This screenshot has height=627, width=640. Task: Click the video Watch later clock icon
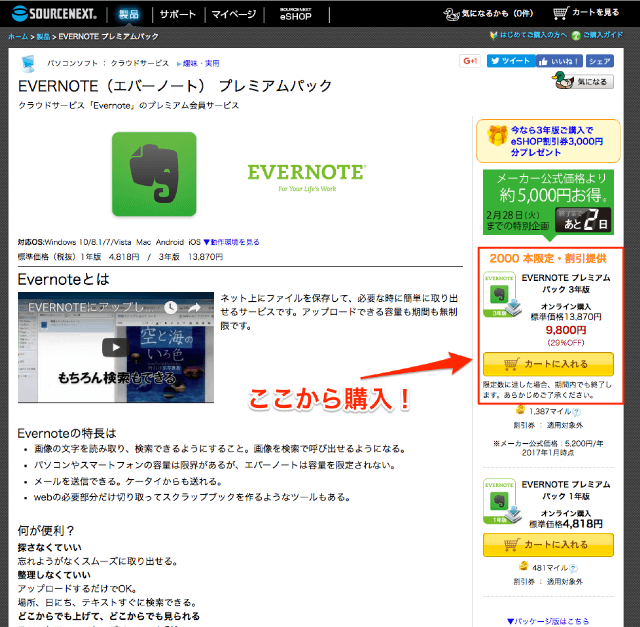(x=171, y=307)
